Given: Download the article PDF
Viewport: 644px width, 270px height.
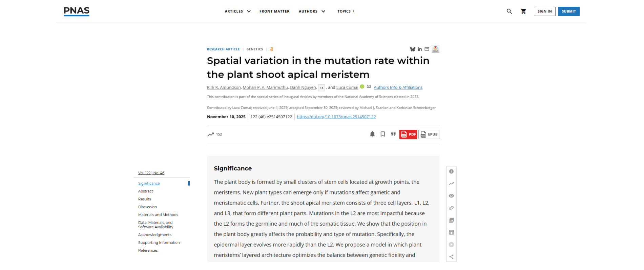Looking at the screenshot, I should 408,134.
